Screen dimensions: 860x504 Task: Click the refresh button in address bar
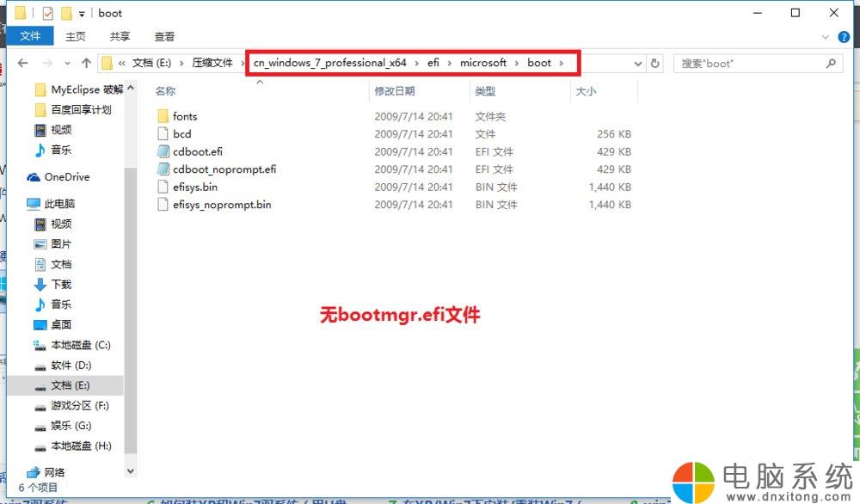[x=654, y=63]
